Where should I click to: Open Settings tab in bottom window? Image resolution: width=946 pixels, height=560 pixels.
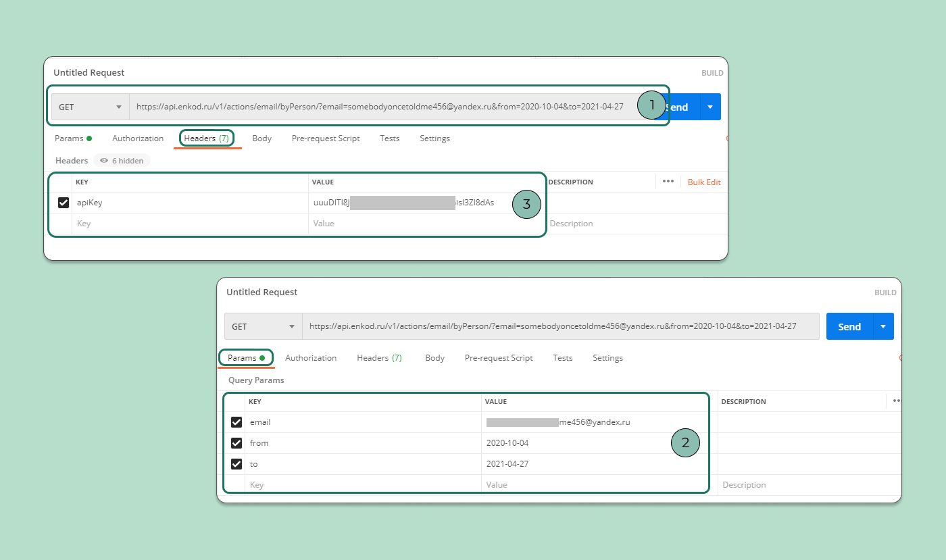pos(607,358)
